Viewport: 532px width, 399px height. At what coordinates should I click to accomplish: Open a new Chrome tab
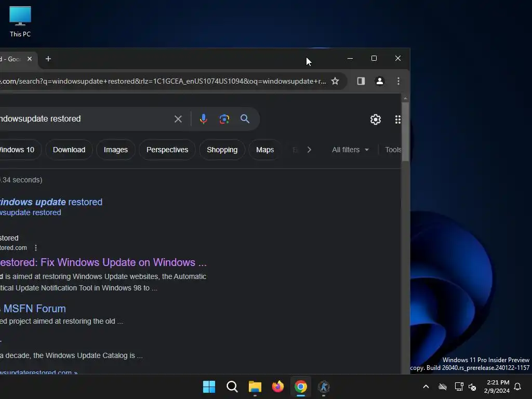(x=48, y=59)
